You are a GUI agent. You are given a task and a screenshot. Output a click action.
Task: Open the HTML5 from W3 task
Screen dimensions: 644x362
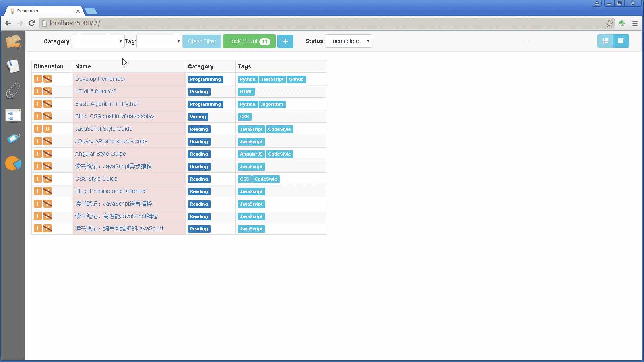click(x=96, y=91)
